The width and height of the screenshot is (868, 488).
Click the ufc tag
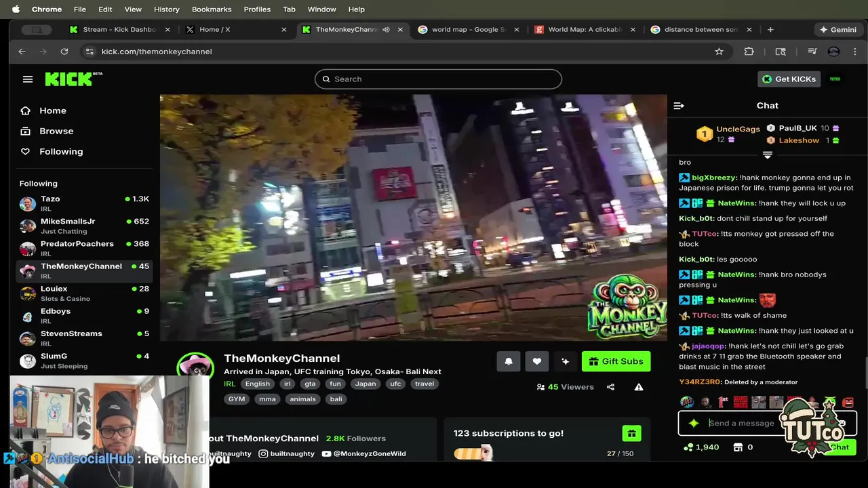(x=395, y=384)
